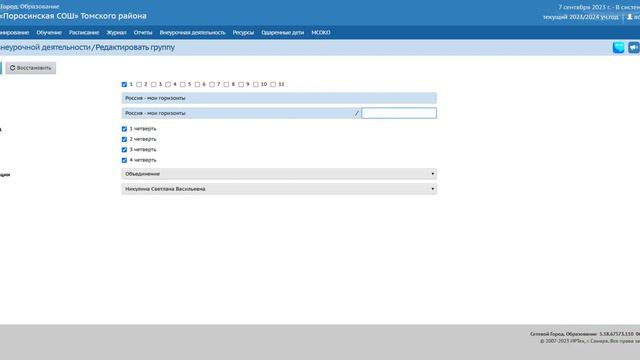Click the first Россия - мои горизонты field
Viewport: 640px width, 360px height.
click(279, 98)
